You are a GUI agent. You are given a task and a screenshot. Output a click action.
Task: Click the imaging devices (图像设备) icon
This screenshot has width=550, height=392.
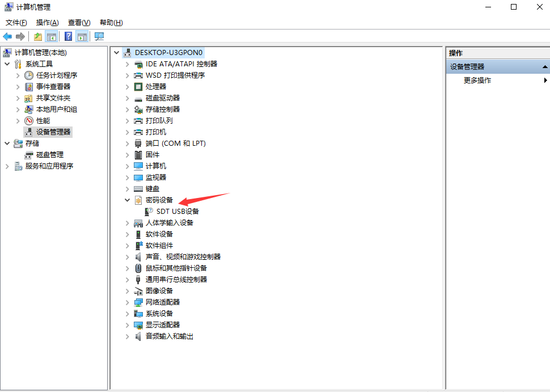pos(138,291)
